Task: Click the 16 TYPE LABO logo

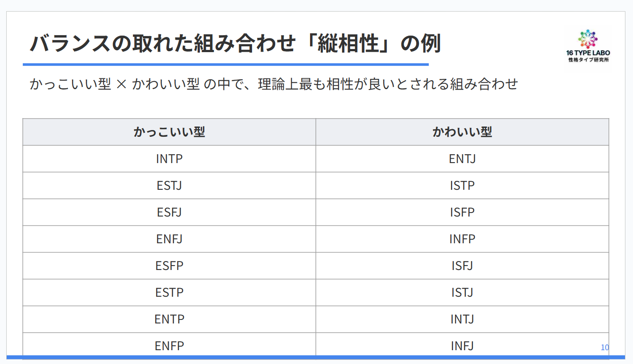Action: tap(587, 46)
